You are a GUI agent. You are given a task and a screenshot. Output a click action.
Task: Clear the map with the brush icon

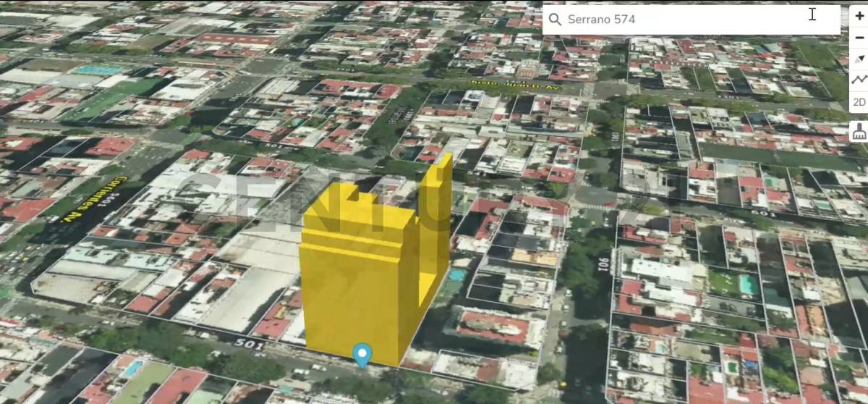tap(859, 131)
